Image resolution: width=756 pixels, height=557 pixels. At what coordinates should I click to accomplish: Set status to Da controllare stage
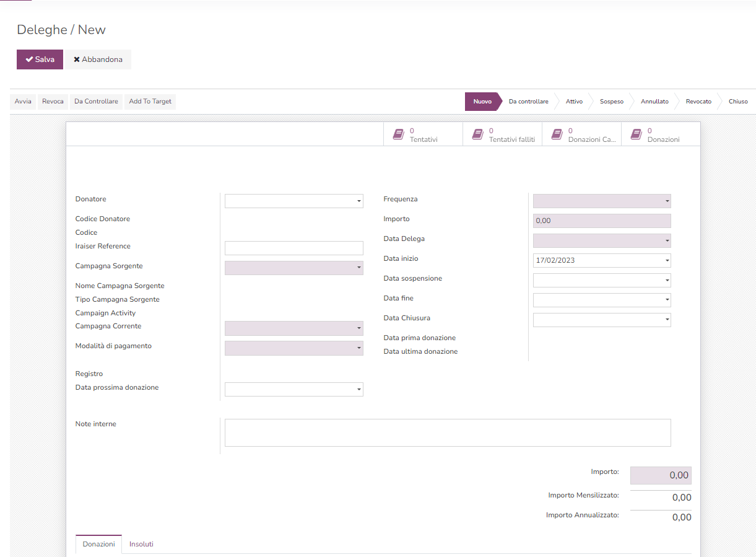[x=528, y=102]
